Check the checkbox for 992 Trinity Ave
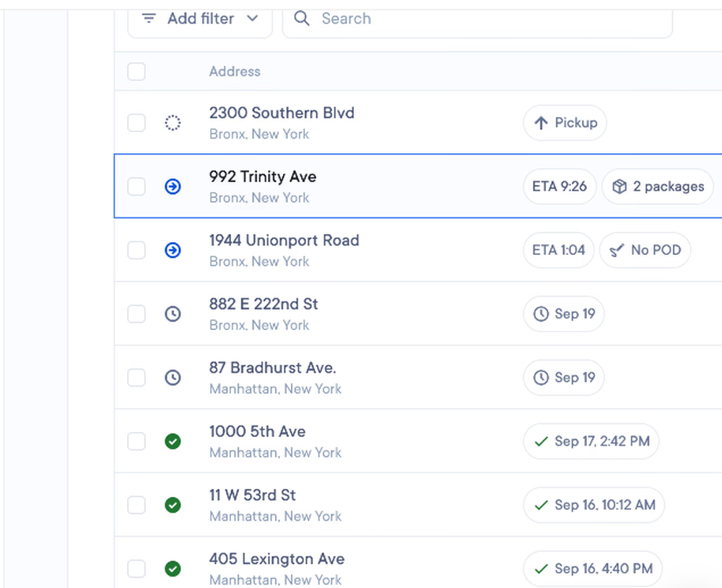Viewport: 722px width, 588px height. click(136, 186)
